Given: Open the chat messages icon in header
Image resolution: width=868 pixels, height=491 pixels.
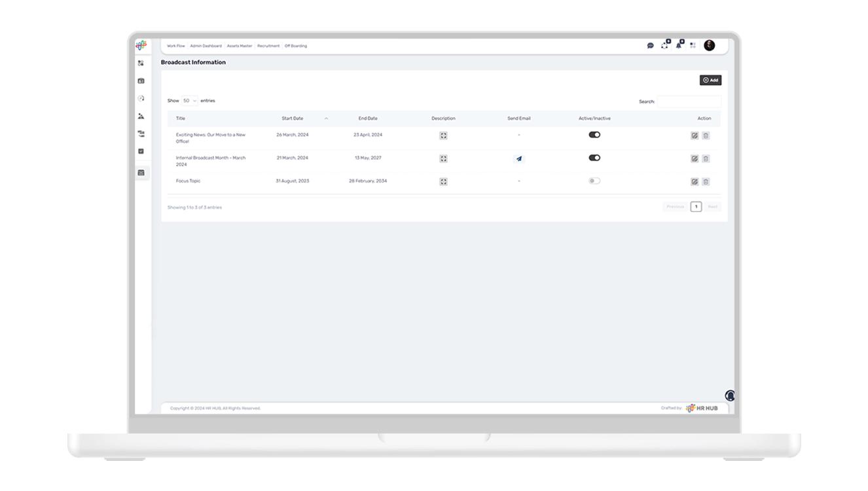Looking at the screenshot, I should click(650, 46).
